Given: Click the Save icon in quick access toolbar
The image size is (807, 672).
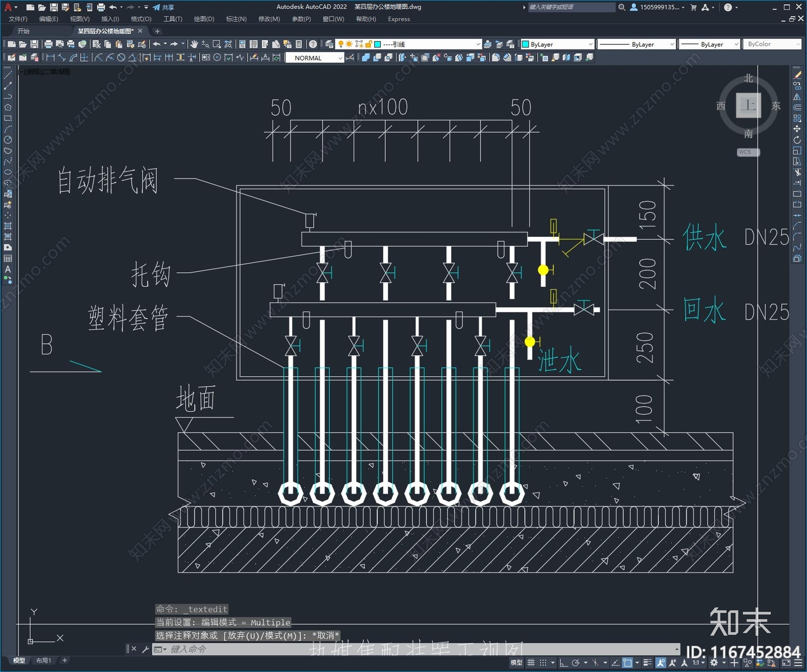Looking at the screenshot, I should tap(53, 7).
